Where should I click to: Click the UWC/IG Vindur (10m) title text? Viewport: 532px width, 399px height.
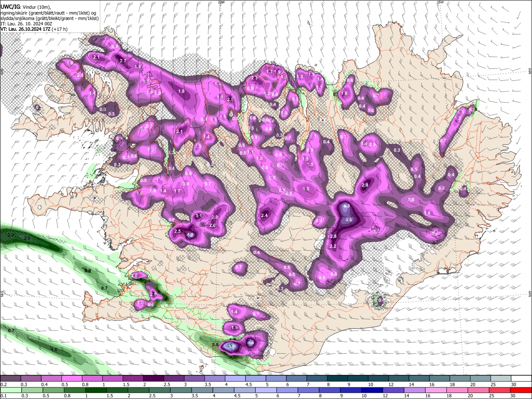[25, 7]
